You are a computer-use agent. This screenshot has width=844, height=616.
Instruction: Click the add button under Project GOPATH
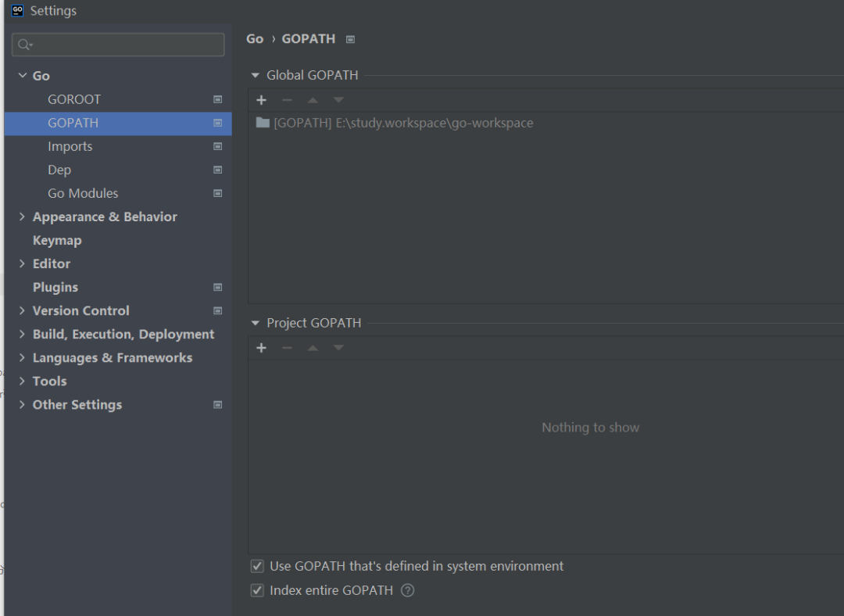point(261,348)
